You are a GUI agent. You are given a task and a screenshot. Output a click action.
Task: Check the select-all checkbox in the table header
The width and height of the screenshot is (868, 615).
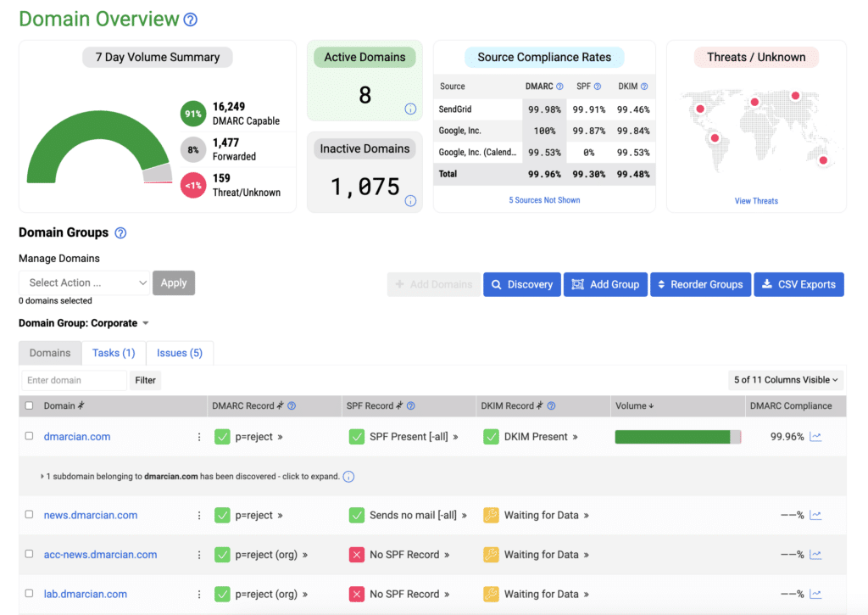(29, 405)
